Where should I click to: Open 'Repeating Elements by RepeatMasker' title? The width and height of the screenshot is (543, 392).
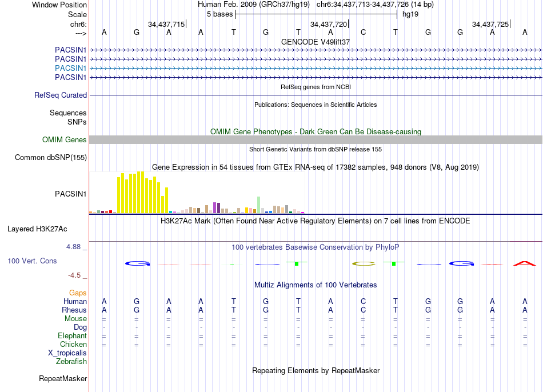316,370
